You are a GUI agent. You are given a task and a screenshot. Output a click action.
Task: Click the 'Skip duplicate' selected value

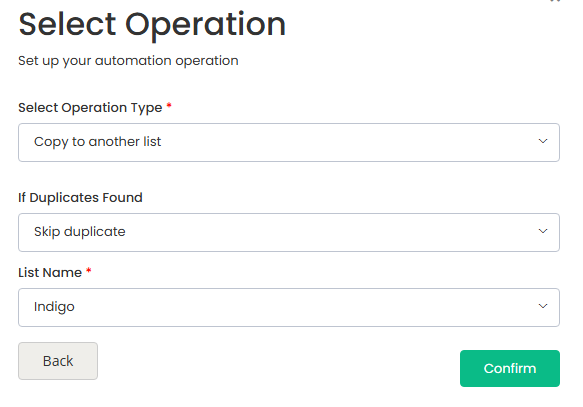[80, 232]
